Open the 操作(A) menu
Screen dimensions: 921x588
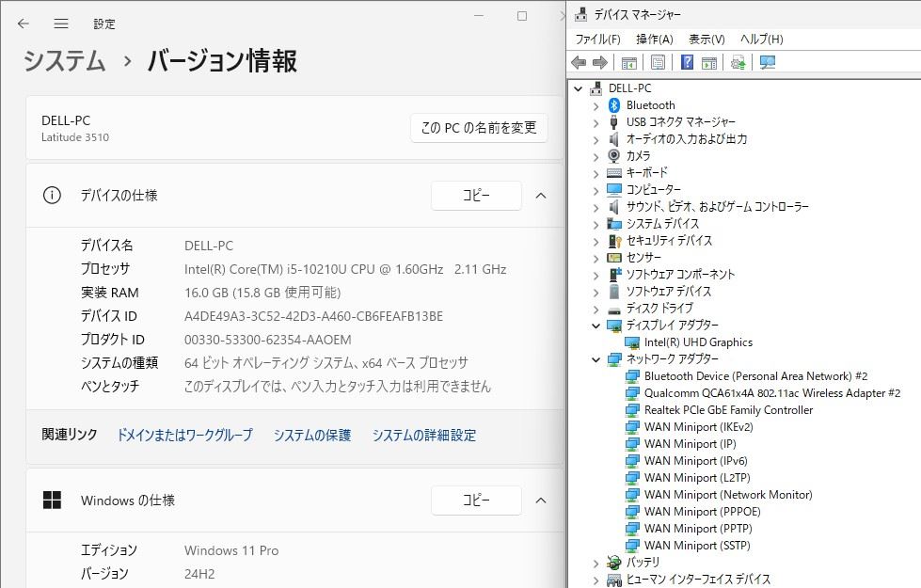coord(654,40)
